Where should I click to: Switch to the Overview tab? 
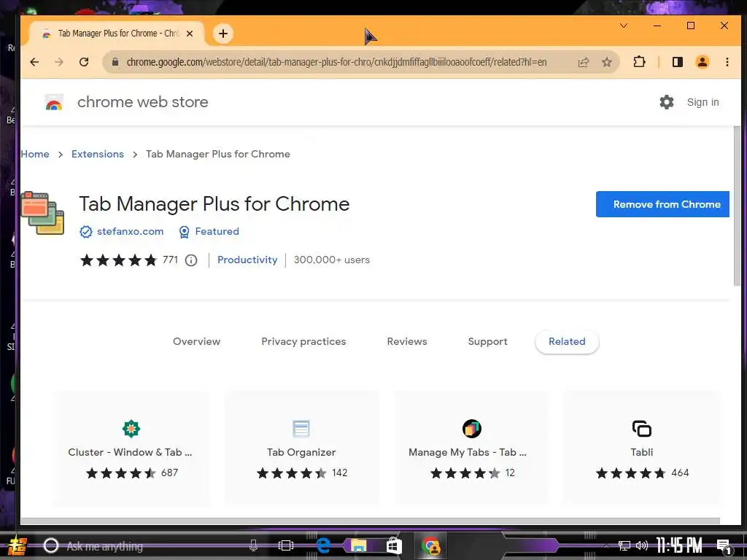[197, 341]
